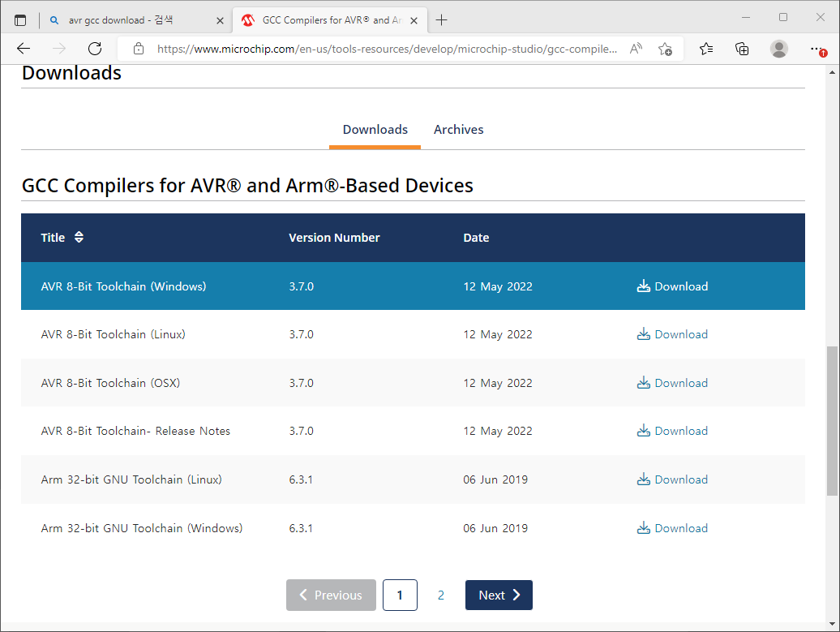Click download icon for AVR 8-Bit Toolchain (Windows)
Screen dimensions: 840x632
point(644,286)
